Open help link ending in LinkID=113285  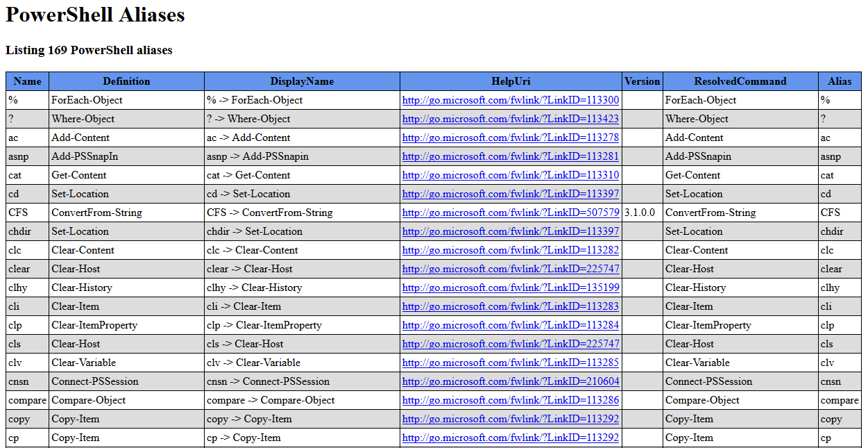[x=511, y=363]
